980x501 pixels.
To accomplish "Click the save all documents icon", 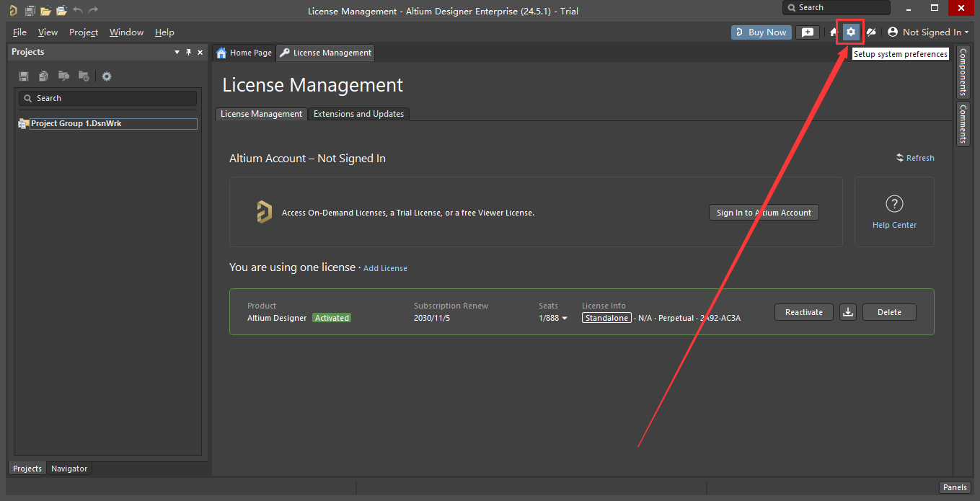I will click(x=30, y=10).
